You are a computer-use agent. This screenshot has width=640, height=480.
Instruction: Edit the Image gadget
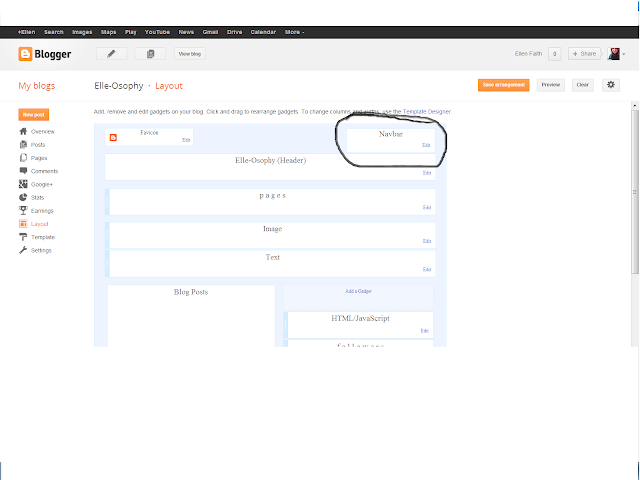pos(427,241)
